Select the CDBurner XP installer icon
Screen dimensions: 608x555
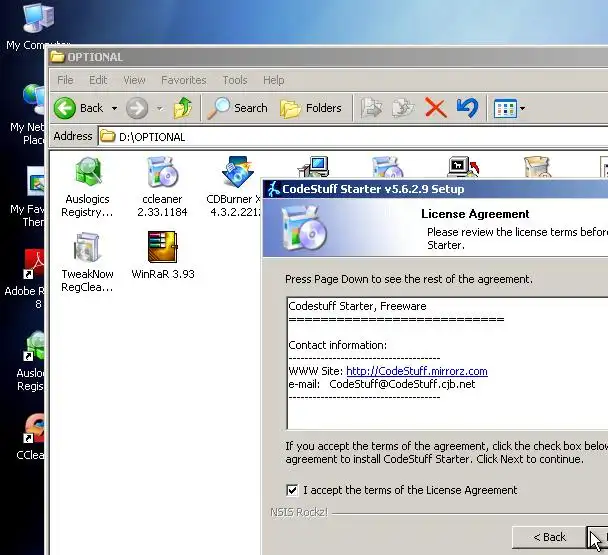[238, 172]
